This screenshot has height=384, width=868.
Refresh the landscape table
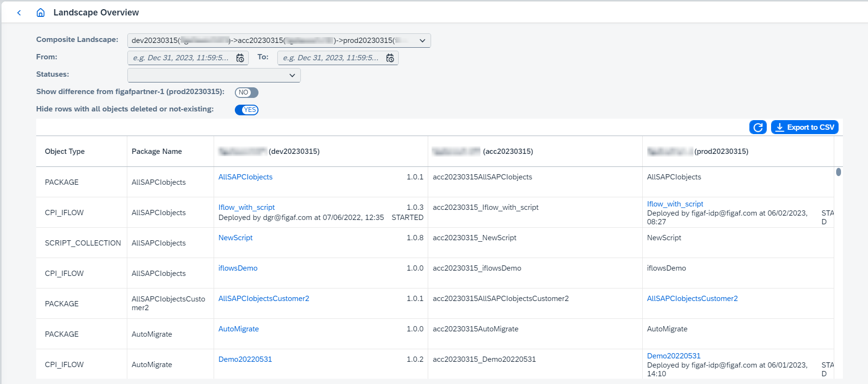point(758,127)
